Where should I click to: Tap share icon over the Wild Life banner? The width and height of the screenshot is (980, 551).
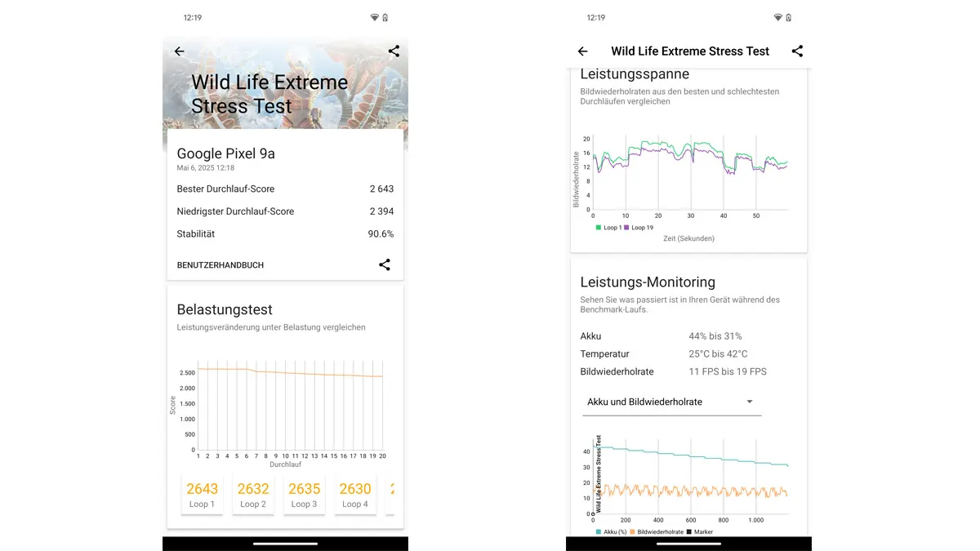tap(394, 51)
